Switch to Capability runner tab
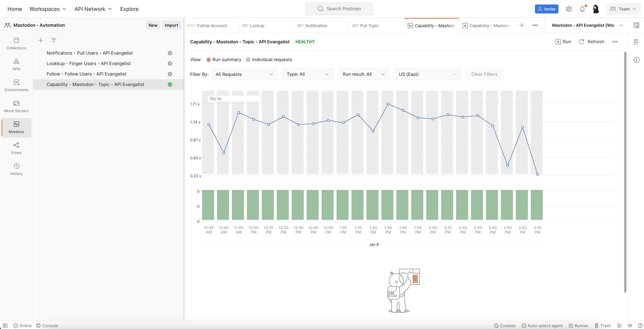Image resolution: width=644 pixels, height=329 pixels. coord(486,26)
